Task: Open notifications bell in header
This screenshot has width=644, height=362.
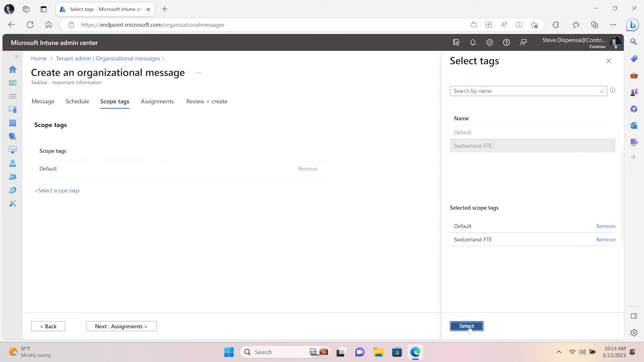Action: [x=473, y=43]
